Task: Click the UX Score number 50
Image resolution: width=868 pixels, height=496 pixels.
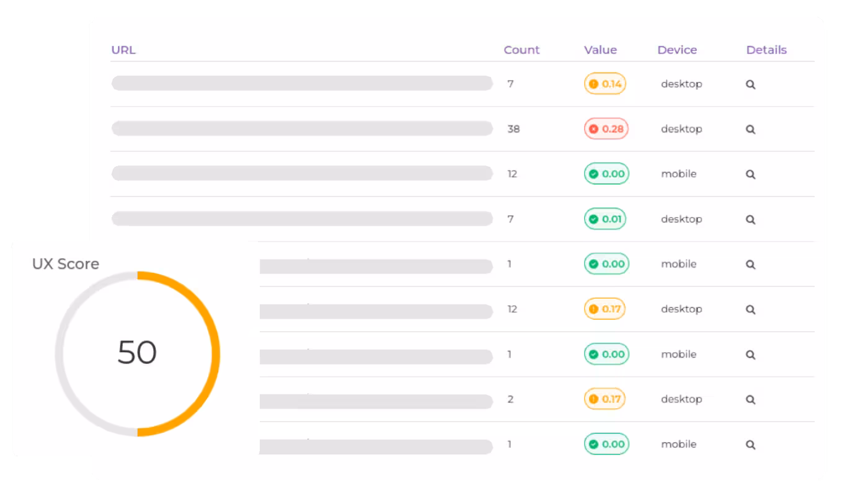Action: point(137,353)
